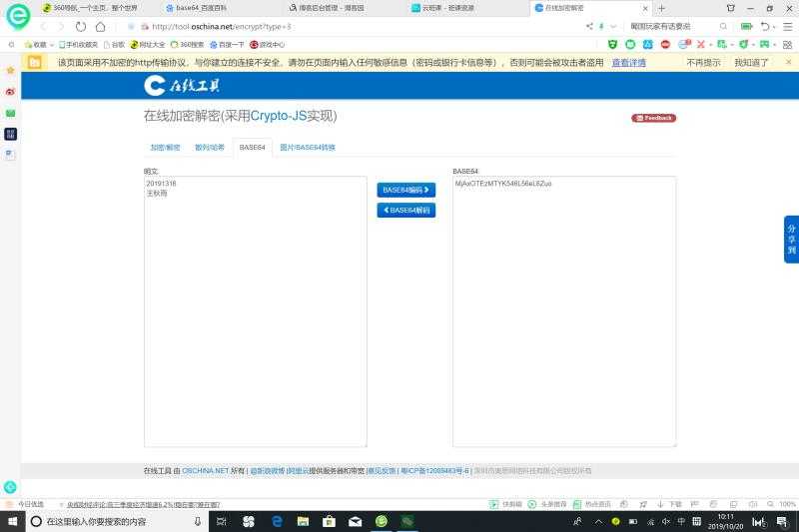Click the green shield extension icon
The height and width of the screenshot is (532, 799).
[x=612, y=44]
